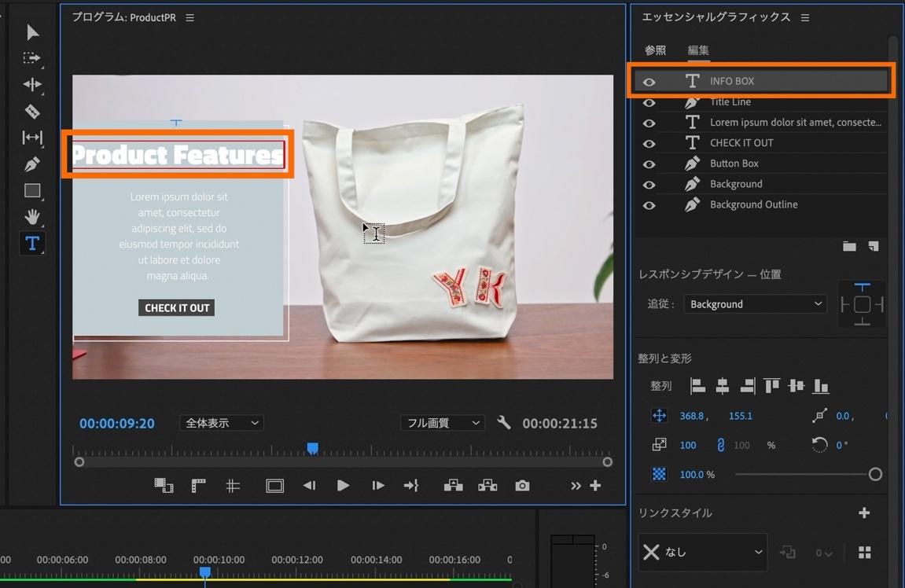Click the opacity checkerboard icon
The height and width of the screenshot is (588, 905).
(659, 474)
